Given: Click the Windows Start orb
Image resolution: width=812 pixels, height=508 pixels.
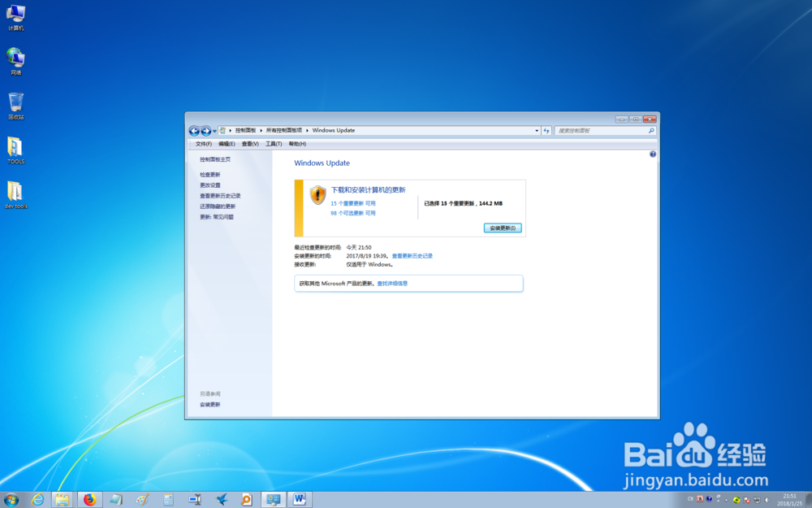Looking at the screenshot, I should 11,500.
